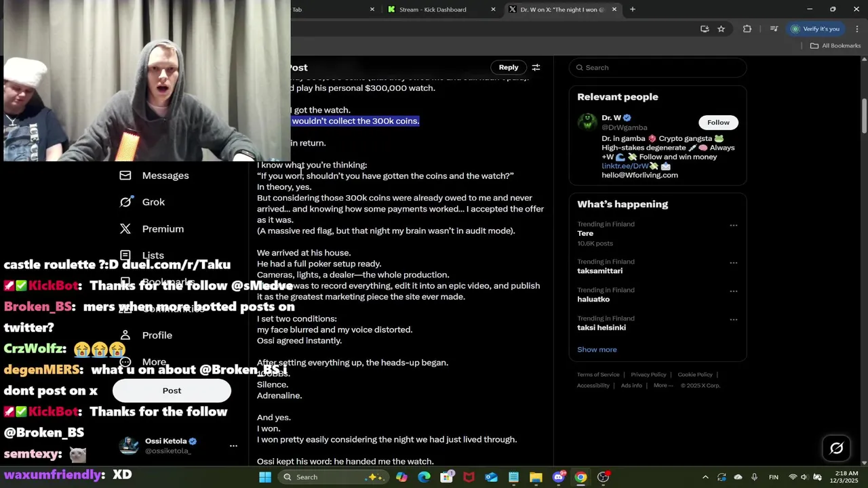The width and height of the screenshot is (868, 488).
Task: Open All Bookmarks folder
Action: (x=835, y=45)
